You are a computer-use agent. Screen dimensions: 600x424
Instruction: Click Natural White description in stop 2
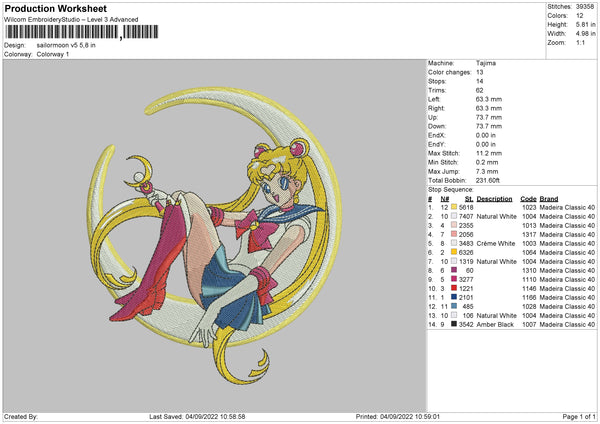coord(497,216)
